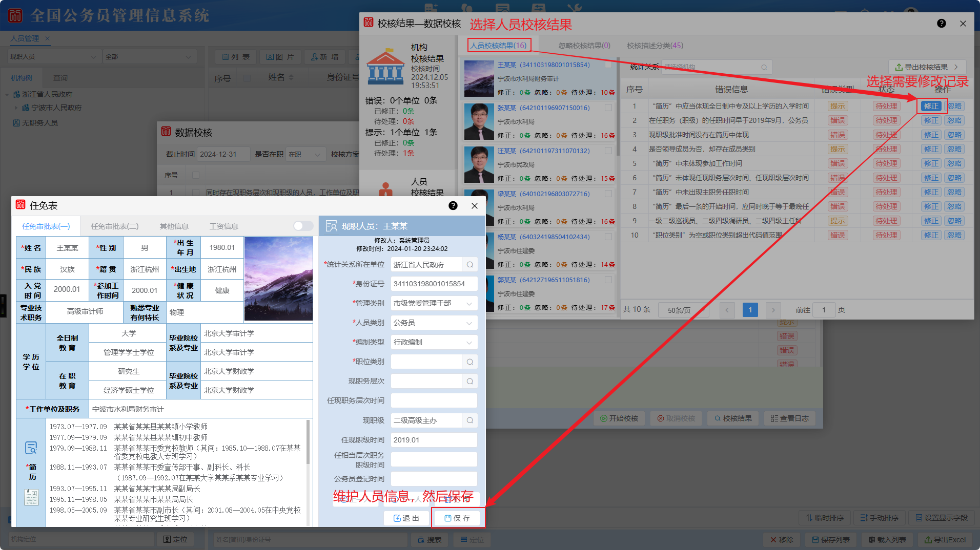Open the 校核描述分类(45) tab

[655, 46]
